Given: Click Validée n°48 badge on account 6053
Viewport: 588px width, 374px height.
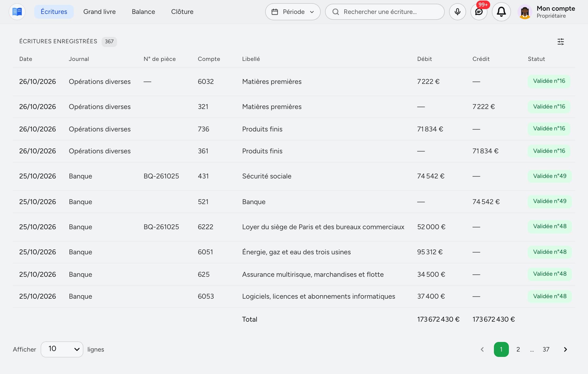Looking at the screenshot, I should pyautogui.click(x=550, y=296).
